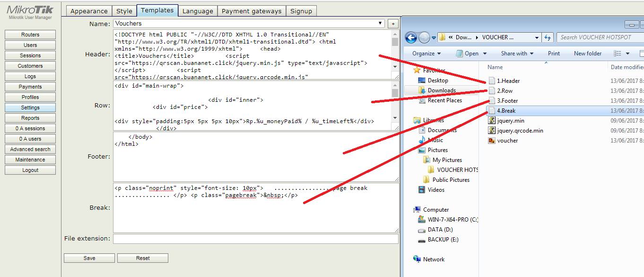Open the change view options dropdown
Image resolution: width=644 pixels, height=277 pixels.
point(627,54)
